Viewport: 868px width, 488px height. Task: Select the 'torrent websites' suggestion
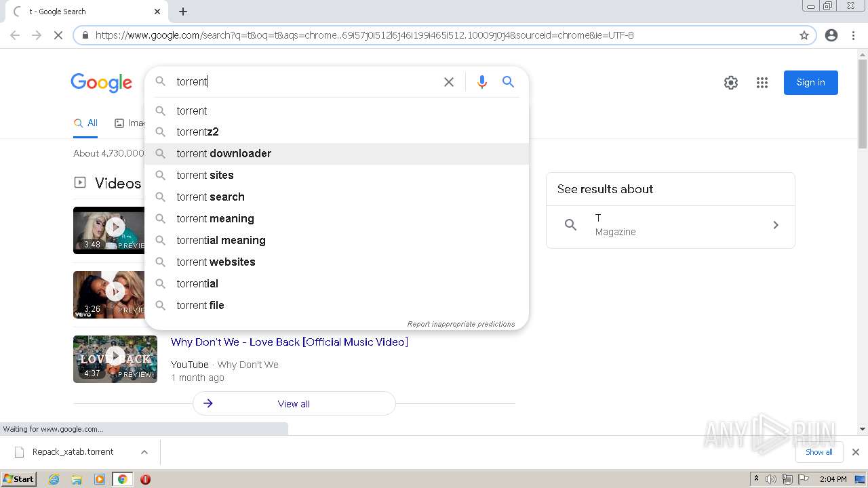[x=336, y=262]
